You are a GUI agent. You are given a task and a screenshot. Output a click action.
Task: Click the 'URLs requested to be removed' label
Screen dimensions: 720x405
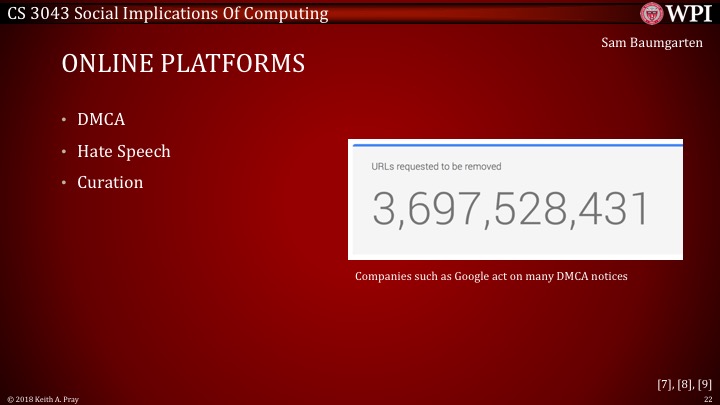pyautogui.click(x=436, y=166)
